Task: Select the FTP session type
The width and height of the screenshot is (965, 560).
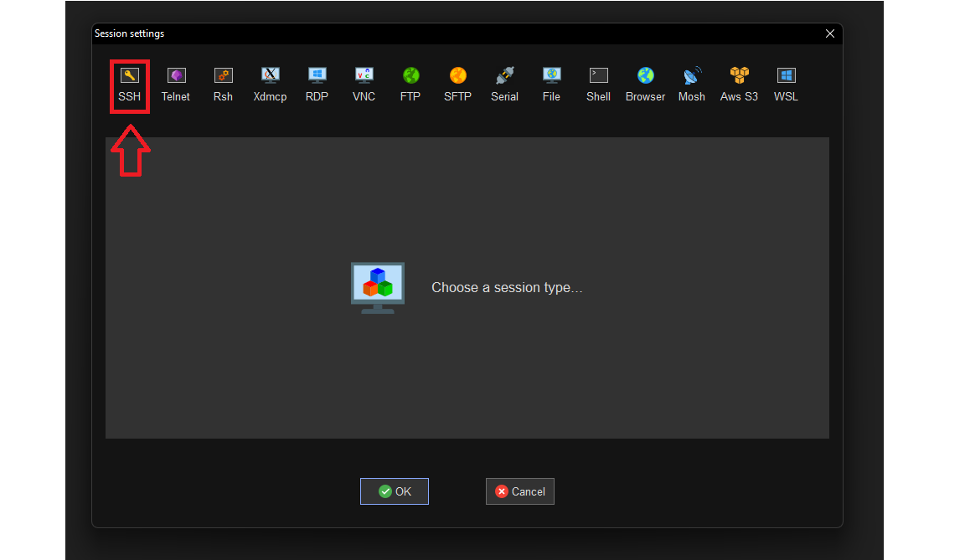Action: tap(410, 85)
